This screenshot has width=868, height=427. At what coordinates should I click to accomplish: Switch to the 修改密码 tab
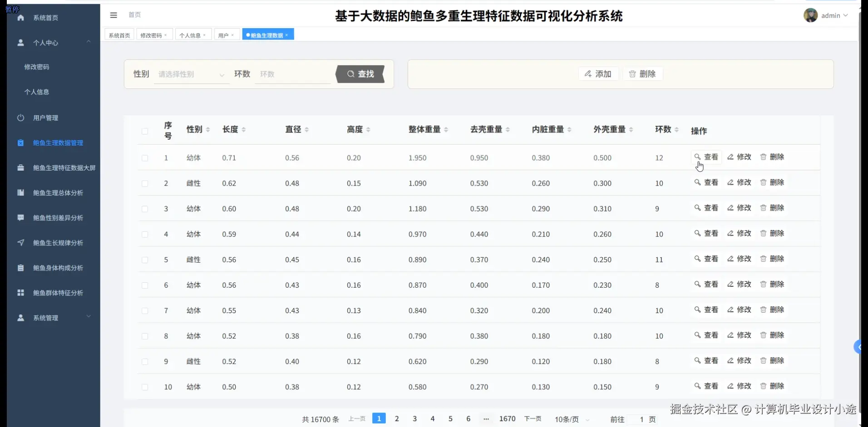point(151,35)
